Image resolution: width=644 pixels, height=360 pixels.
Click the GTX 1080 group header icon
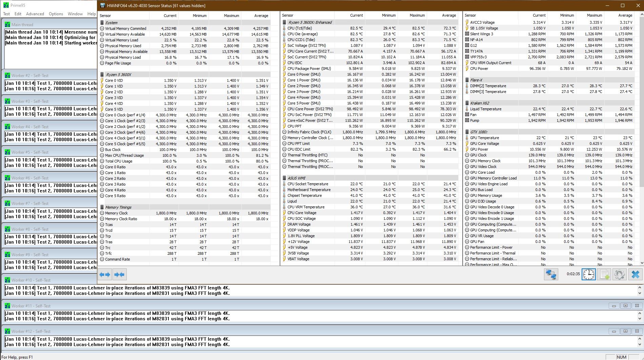click(x=467, y=132)
